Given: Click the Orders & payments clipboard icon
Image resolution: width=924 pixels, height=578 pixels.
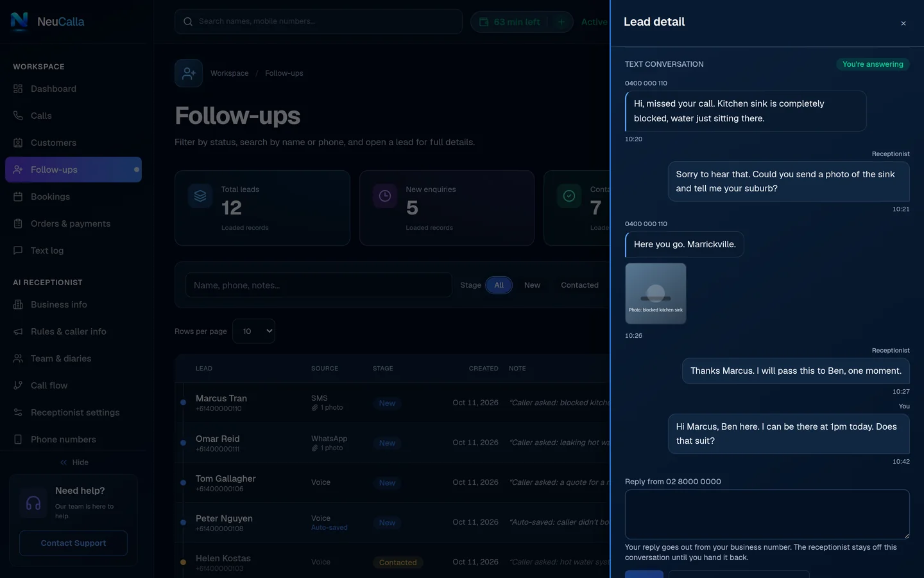Looking at the screenshot, I should pos(18,223).
